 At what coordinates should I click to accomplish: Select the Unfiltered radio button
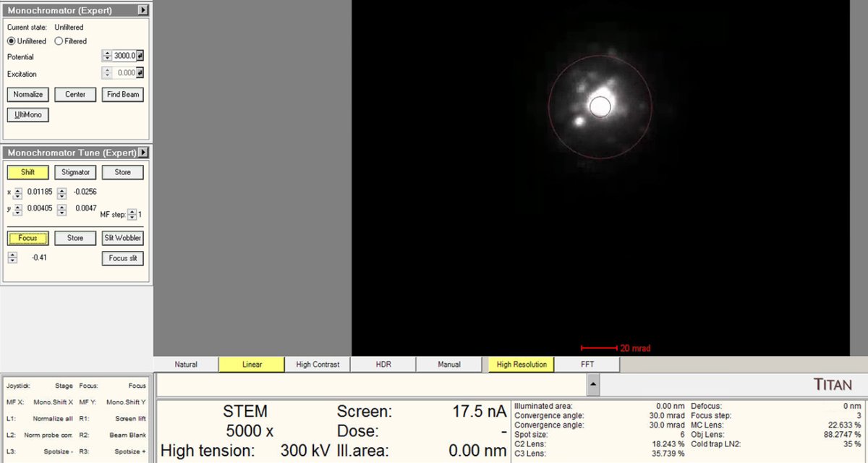pyautogui.click(x=11, y=41)
